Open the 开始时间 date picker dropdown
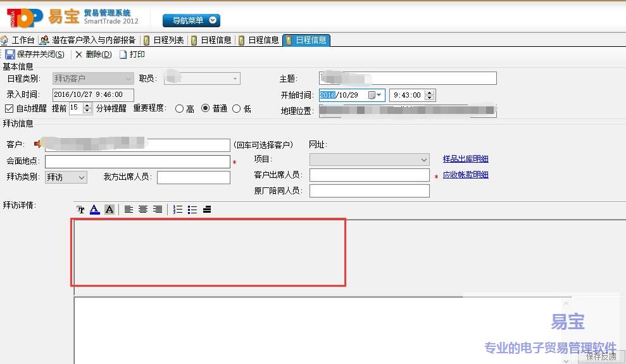626x364 pixels. pyautogui.click(x=379, y=95)
